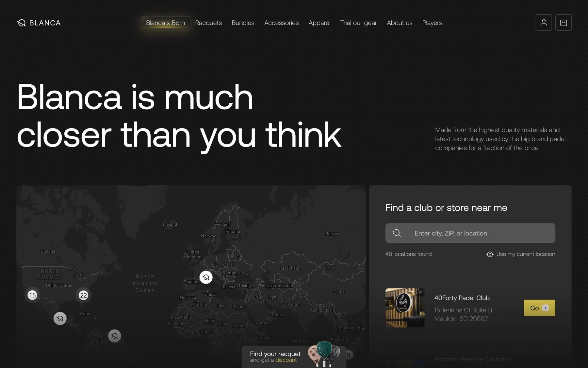Click the 48 locations found text
The image size is (588, 368).
point(408,254)
